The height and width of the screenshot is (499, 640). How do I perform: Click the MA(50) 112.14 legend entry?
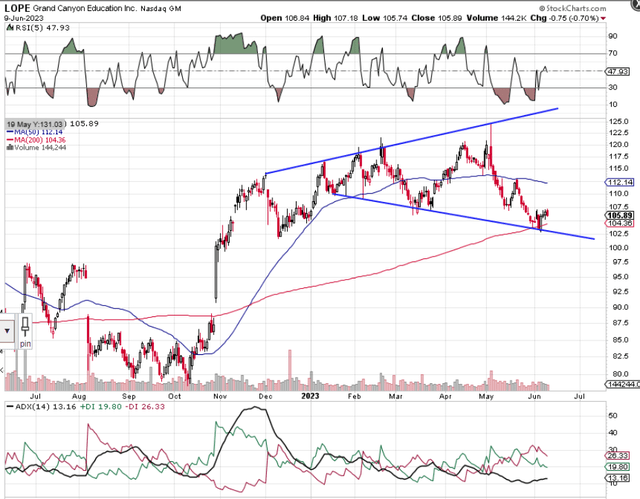(35, 132)
